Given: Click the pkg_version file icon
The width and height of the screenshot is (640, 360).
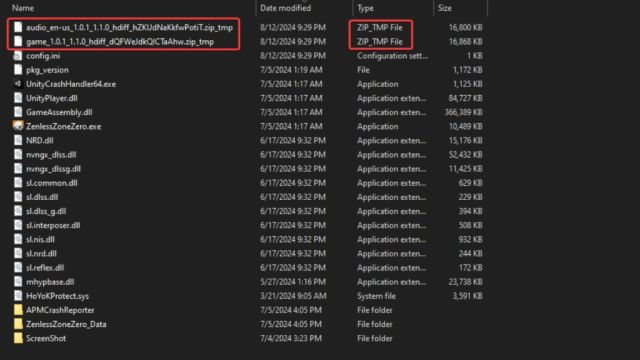Looking at the screenshot, I should pyautogui.click(x=18, y=70).
